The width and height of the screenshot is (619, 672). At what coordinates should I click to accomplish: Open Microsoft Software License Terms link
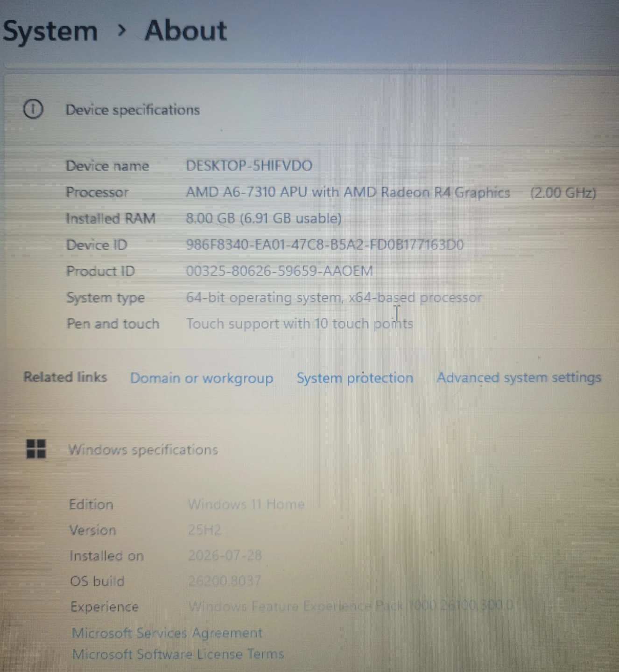(x=178, y=654)
